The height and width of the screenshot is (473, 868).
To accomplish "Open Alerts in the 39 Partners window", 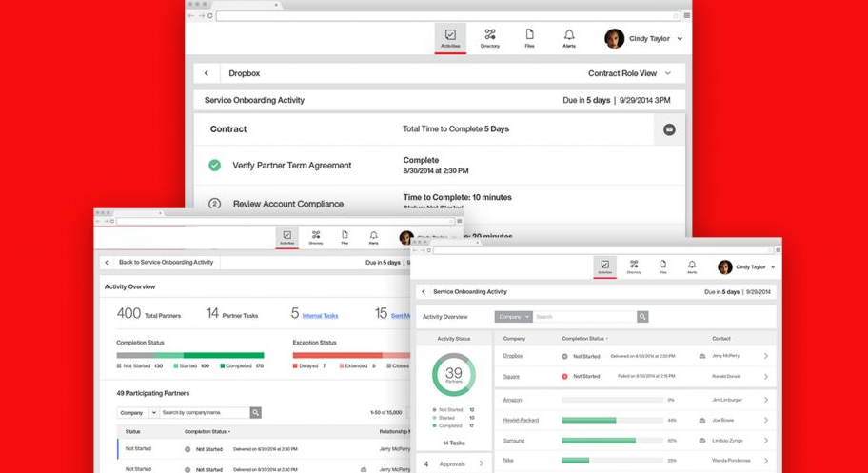I will click(x=692, y=266).
